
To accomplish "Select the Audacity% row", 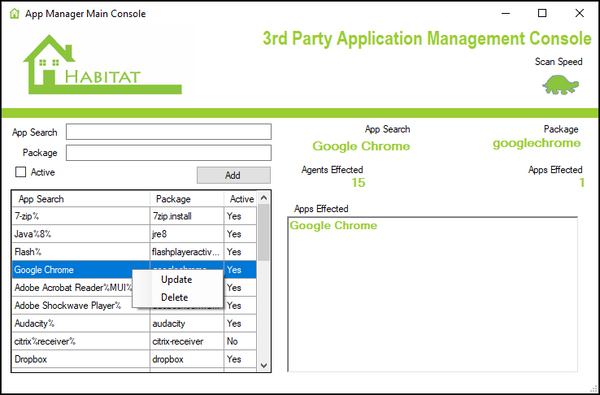I will tap(134, 323).
